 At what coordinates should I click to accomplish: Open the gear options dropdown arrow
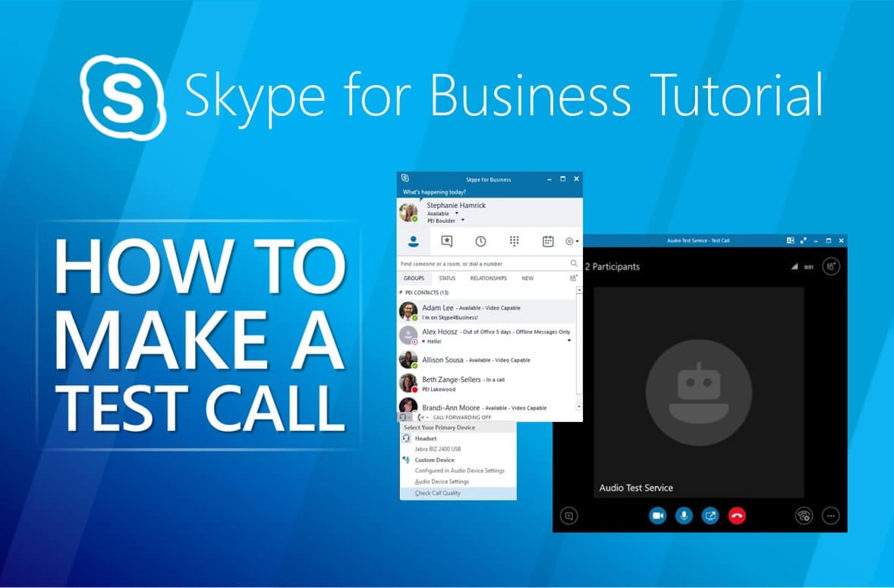coord(578,241)
